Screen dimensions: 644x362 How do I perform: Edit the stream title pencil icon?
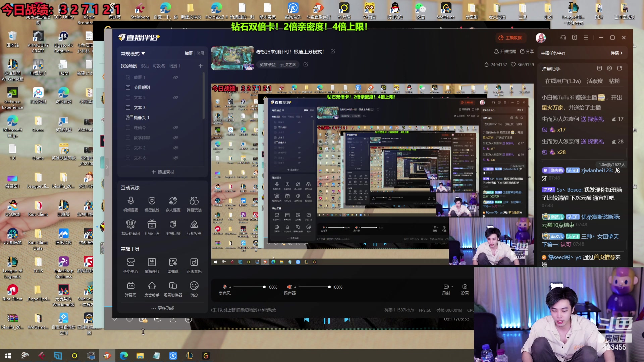pyautogui.click(x=333, y=51)
